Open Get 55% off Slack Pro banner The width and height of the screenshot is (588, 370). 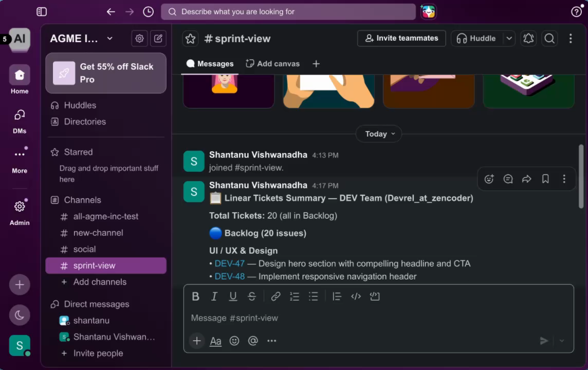pos(106,73)
